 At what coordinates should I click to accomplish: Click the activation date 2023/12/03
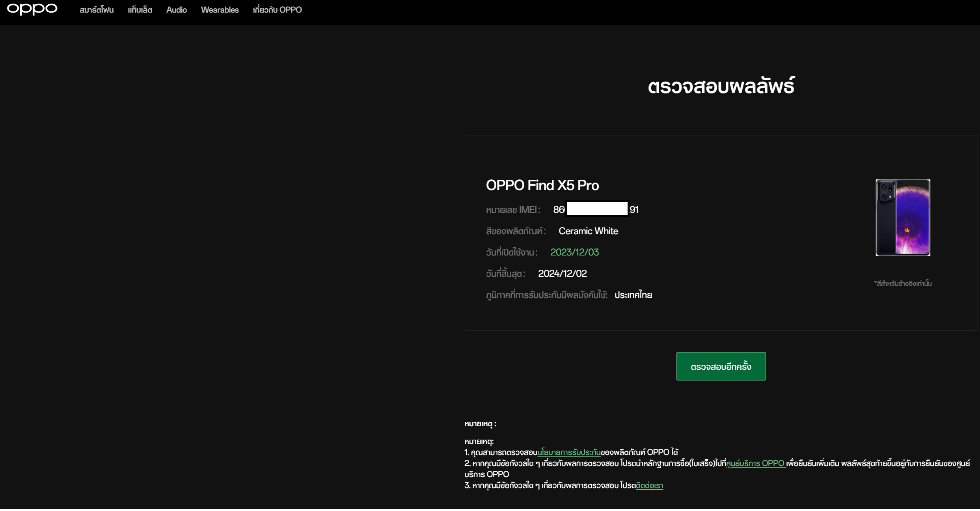[x=574, y=252]
